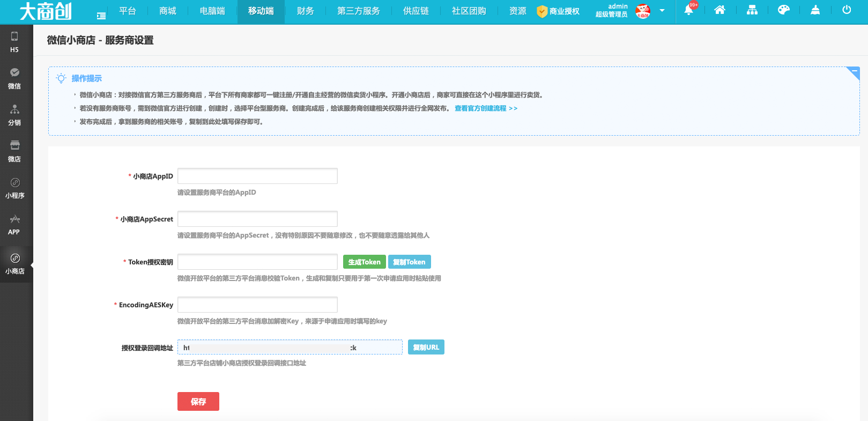Focus the Token授权密钥 input field
This screenshot has width=868, height=421.
257,262
